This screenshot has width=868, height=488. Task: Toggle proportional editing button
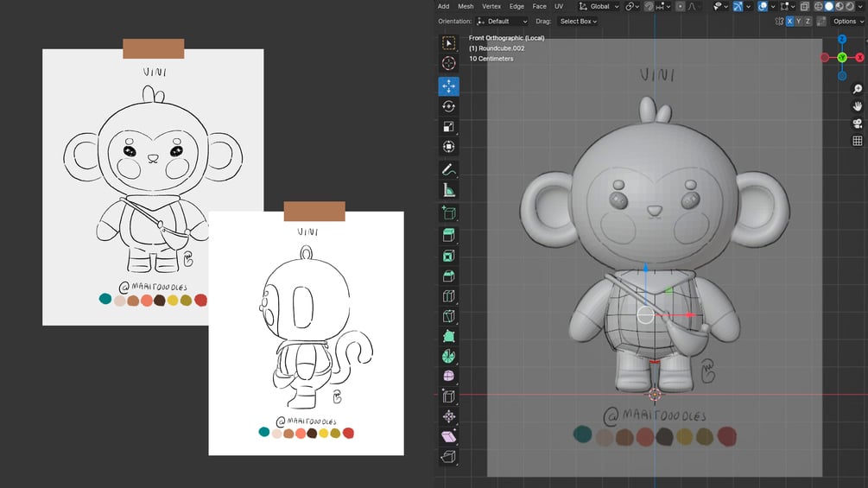[681, 6]
